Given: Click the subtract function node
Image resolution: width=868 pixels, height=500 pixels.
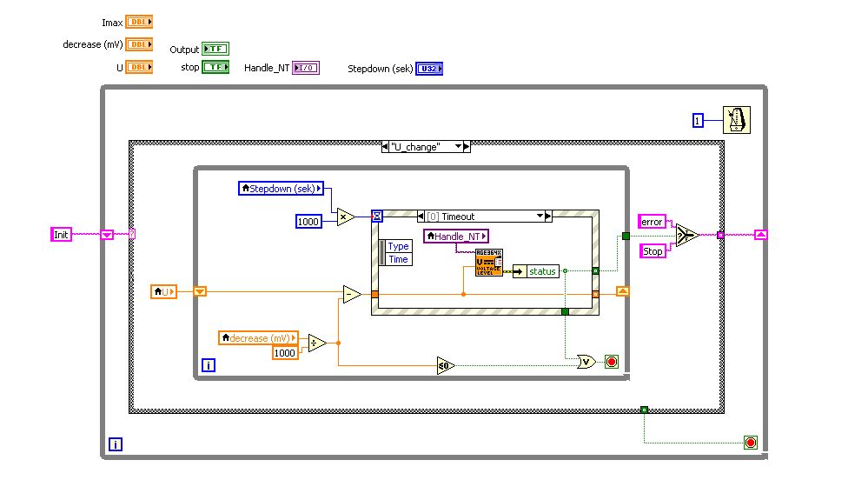Looking at the screenshot, I should pyautogui.click(x=352, y=294).
